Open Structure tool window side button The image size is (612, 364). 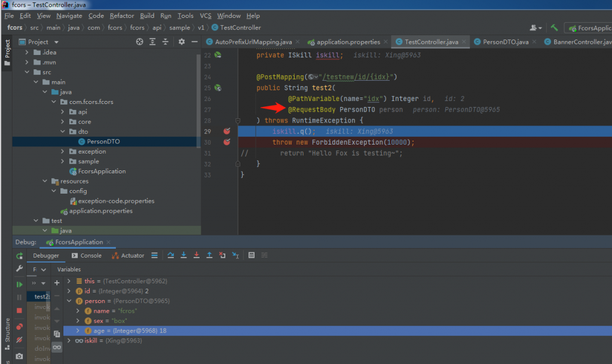pos(7,334)
